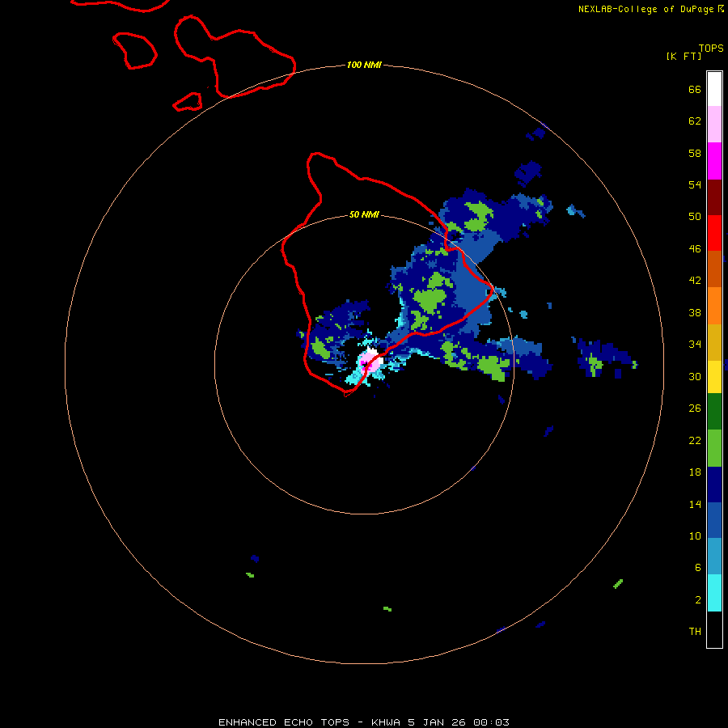The height and width of the screenshot is (728, 728).
Task: Click the yellow 34 kft legend swatch
Action: 714,377
